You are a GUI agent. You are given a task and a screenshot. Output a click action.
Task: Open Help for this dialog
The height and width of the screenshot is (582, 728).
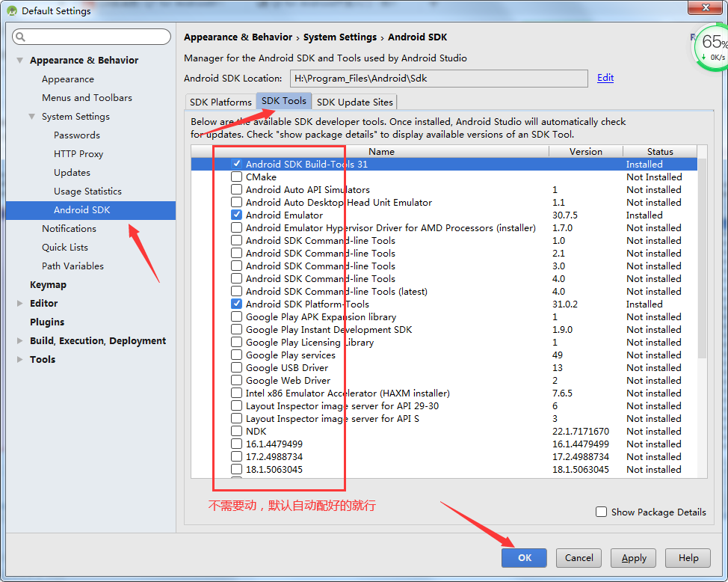coord(688,558)
